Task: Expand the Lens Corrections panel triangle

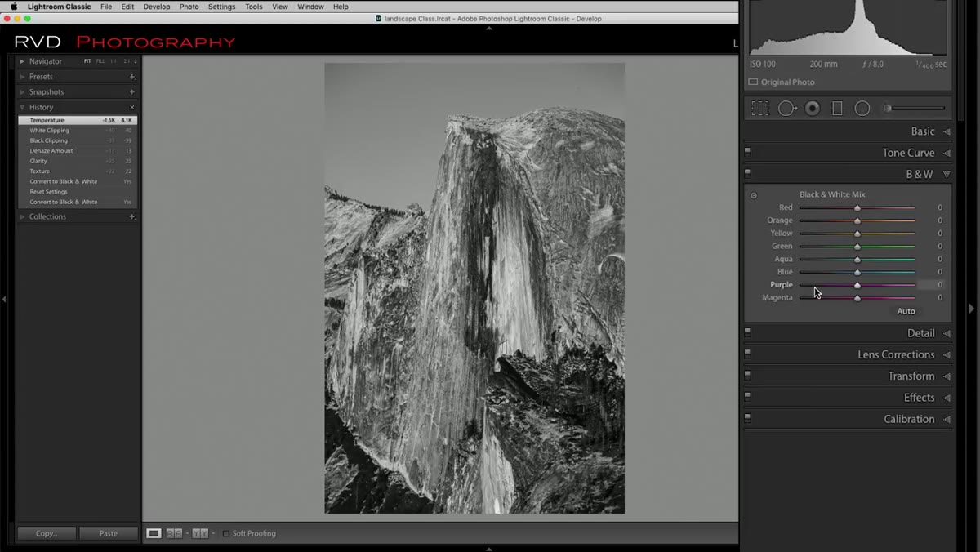Action: 947,354
